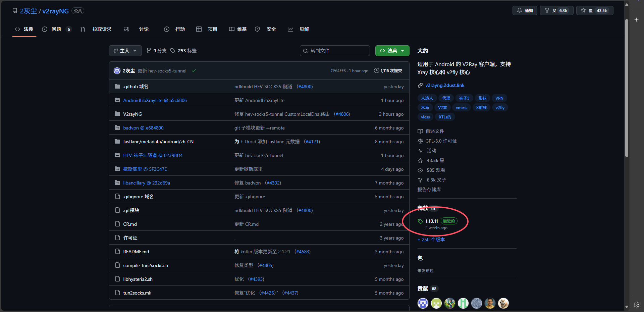Click the browser sidebar plus icon
The height and width of the screenshot is (312, 644).
click(x=636, y=20)
